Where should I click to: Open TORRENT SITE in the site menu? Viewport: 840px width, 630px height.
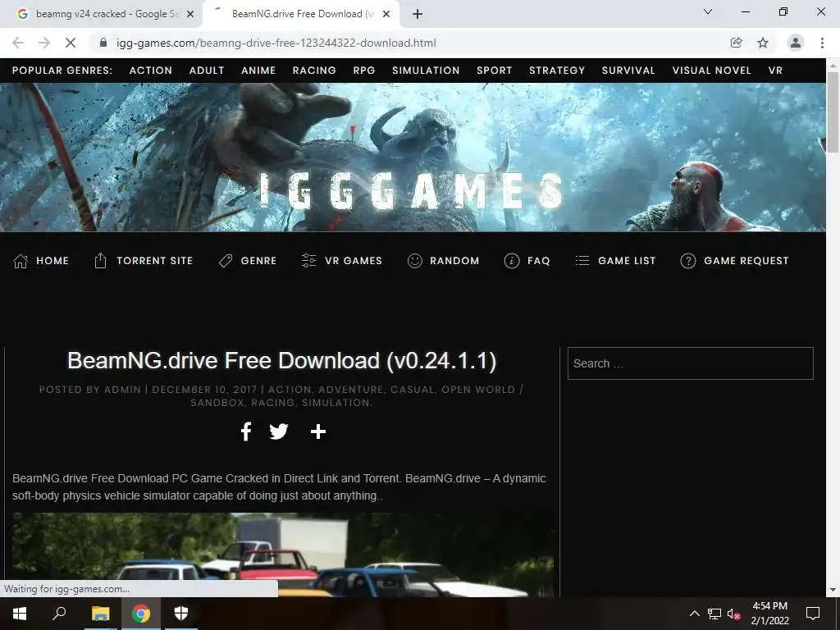coord(155,261)
